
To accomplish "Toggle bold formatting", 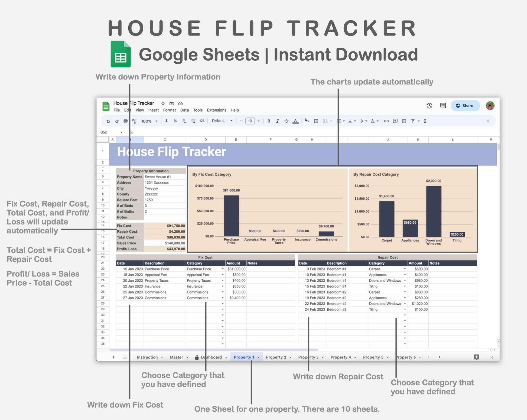I will pos(269,121).
